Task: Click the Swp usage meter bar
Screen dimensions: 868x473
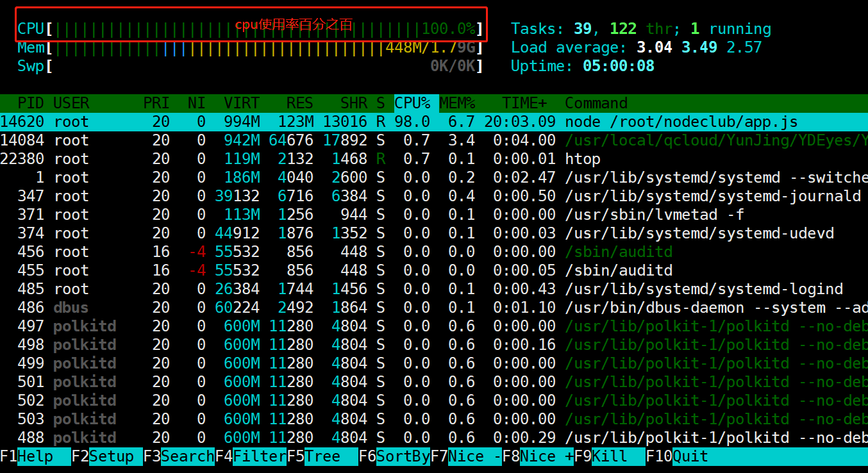Action: pos(251,66)
